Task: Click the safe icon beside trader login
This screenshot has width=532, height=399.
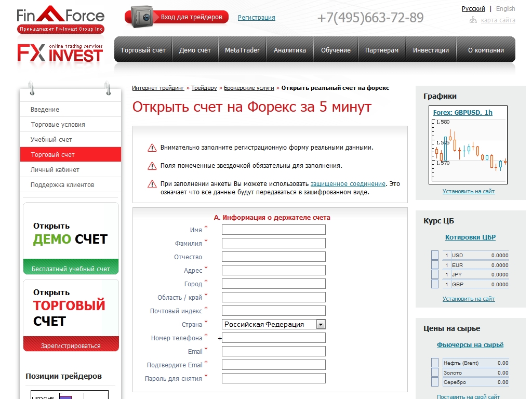Action: [x=141, y=17]
